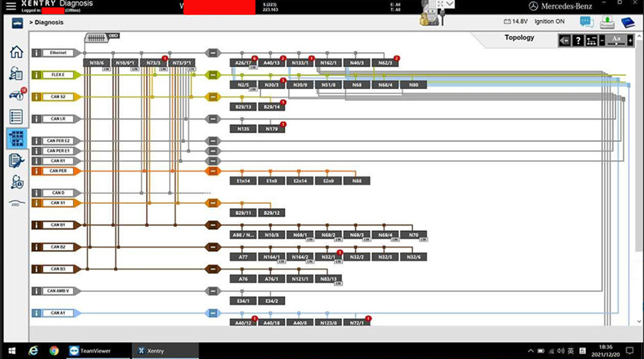Click the CAN PER bus info icon
This screenshot has height=359, width=644.
pos(37,171)
